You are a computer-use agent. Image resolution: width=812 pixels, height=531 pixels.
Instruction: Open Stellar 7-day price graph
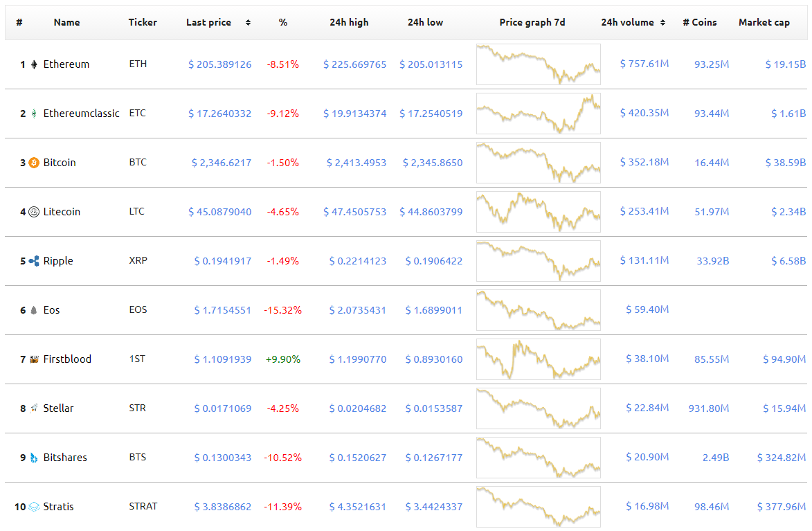[539, 408]
